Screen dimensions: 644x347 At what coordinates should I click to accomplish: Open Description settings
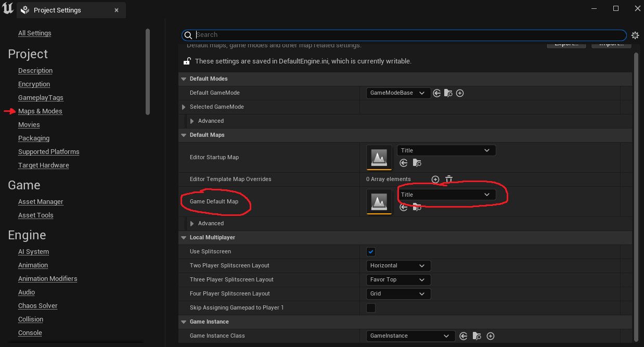(x=35, y=71)
